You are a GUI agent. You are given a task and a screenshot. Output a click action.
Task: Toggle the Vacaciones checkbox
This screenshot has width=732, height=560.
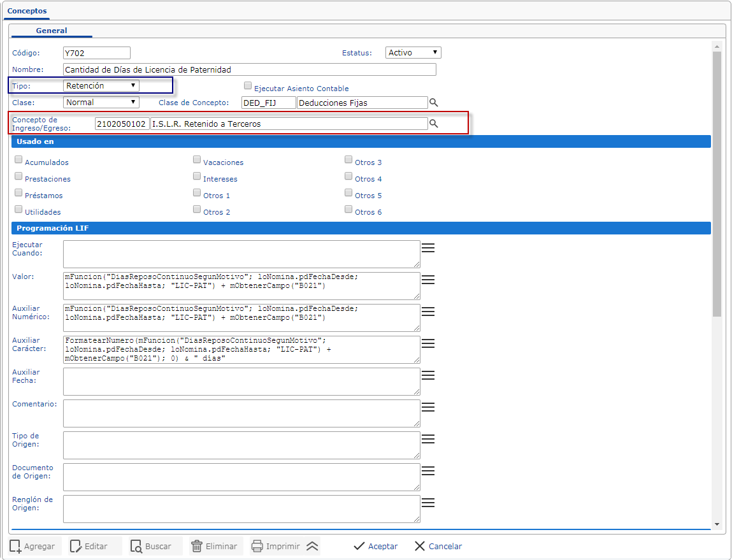tap(197, 160)
